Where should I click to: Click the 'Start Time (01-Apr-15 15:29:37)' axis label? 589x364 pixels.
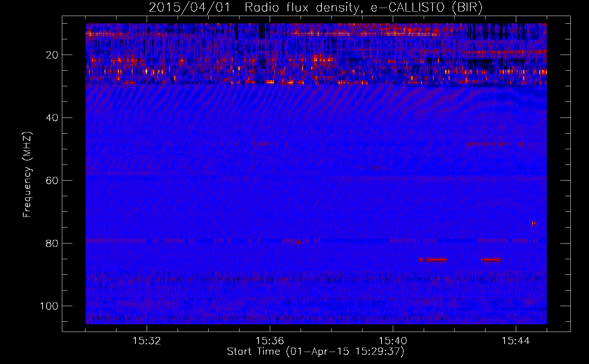pyautogui.click(x=316, y=352)
